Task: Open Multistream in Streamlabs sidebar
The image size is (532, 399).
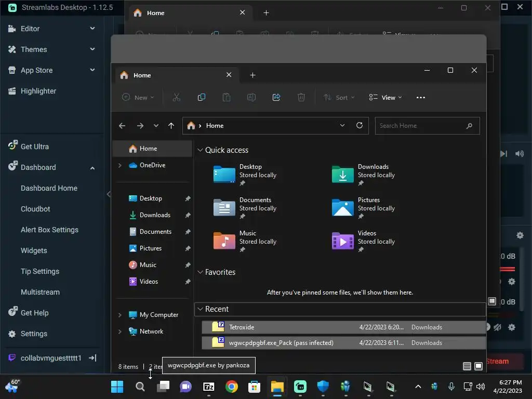Action: [x=40, y=292]
